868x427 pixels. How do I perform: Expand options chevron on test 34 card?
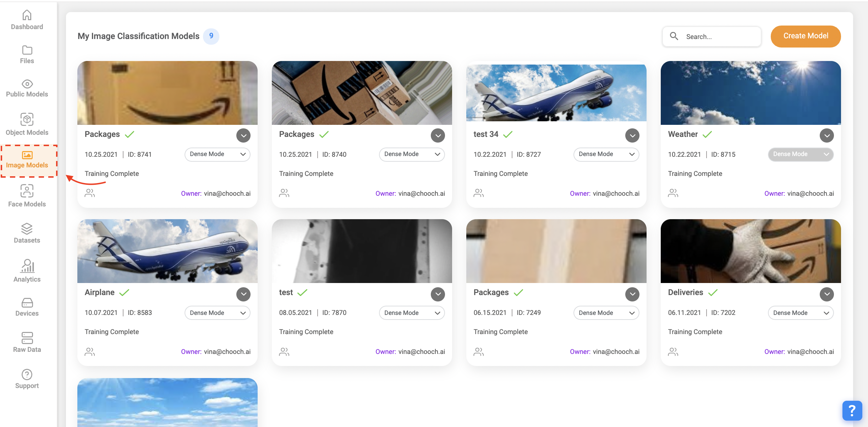click(632, 135)
